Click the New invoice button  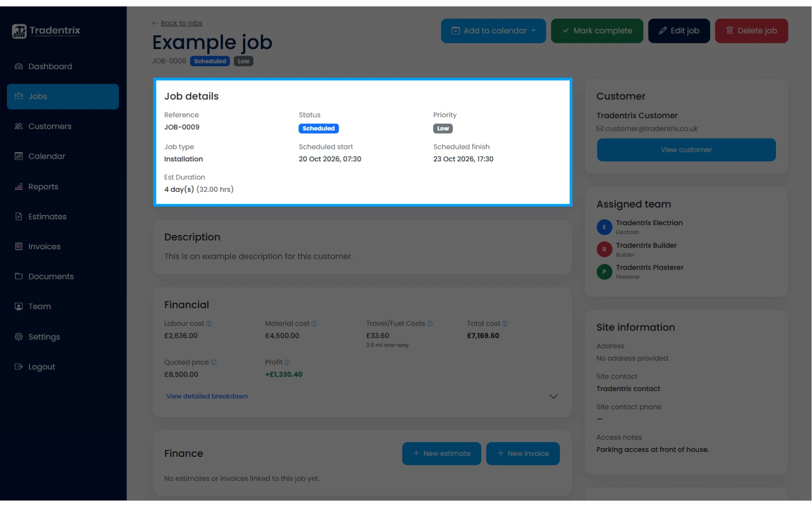(x=523, y=454)
